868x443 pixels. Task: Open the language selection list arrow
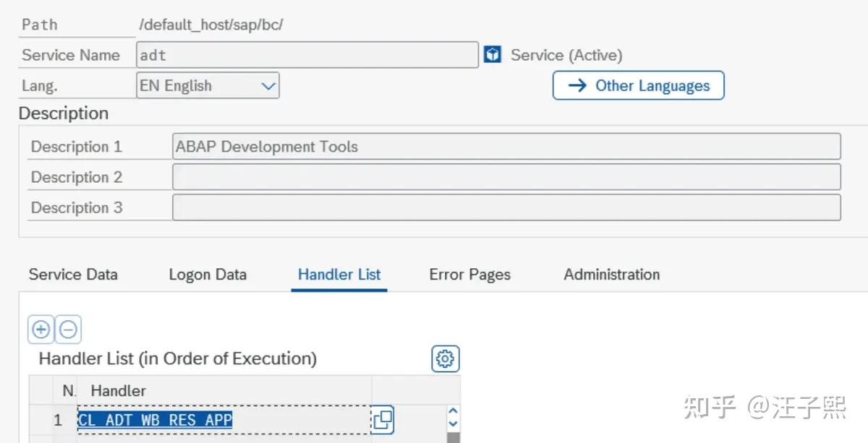coord(271,85)
